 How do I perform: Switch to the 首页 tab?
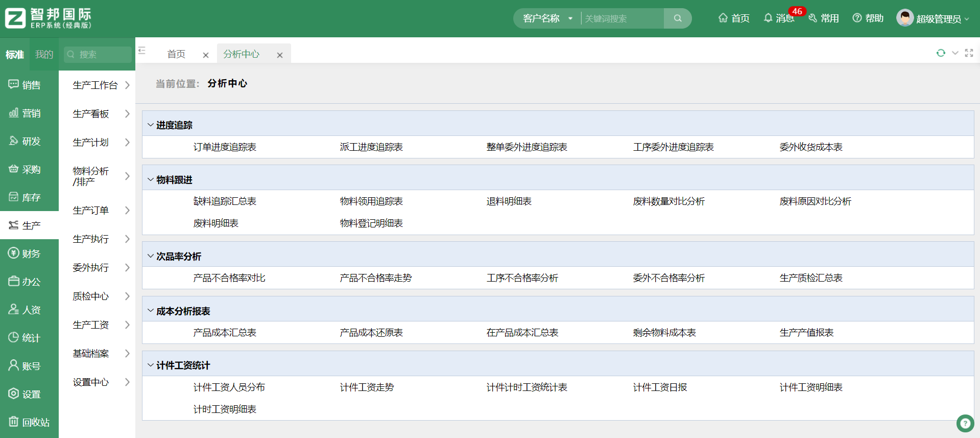[176, 54]
